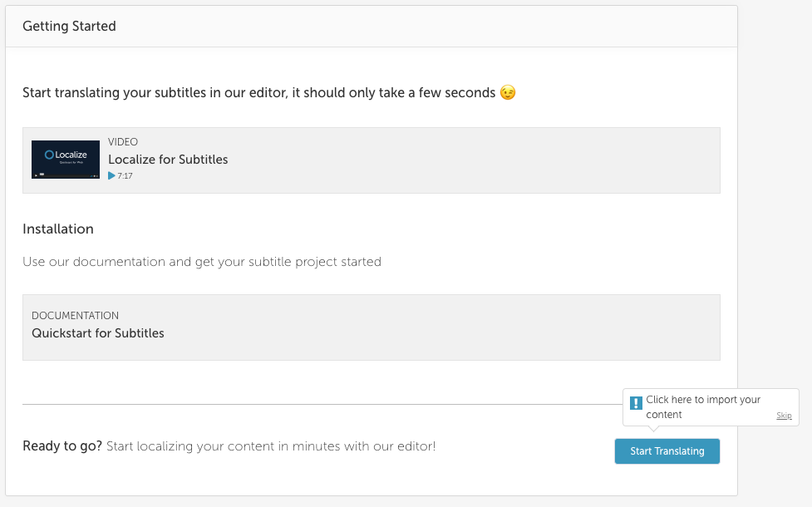The width and height of the screenshot is (812, 507).
Task: Open Quickstart for Subtitles documentation
Action: pos(98,333)
